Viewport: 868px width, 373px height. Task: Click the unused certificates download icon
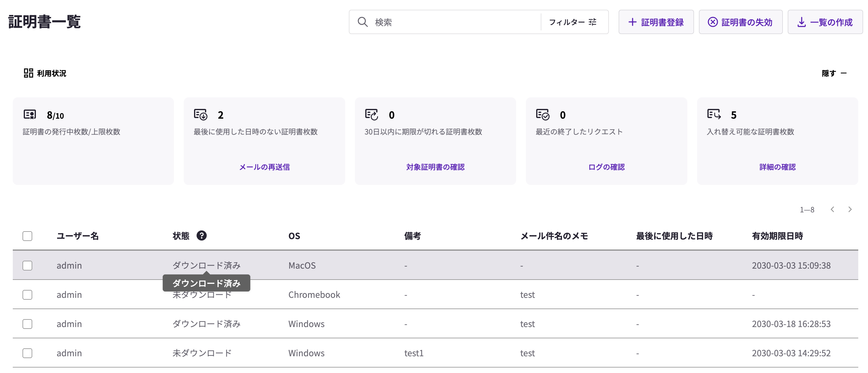(200, 115)
